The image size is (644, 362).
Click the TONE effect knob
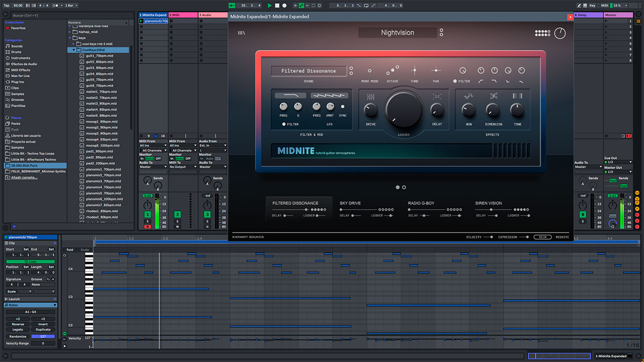pos(517,110)
